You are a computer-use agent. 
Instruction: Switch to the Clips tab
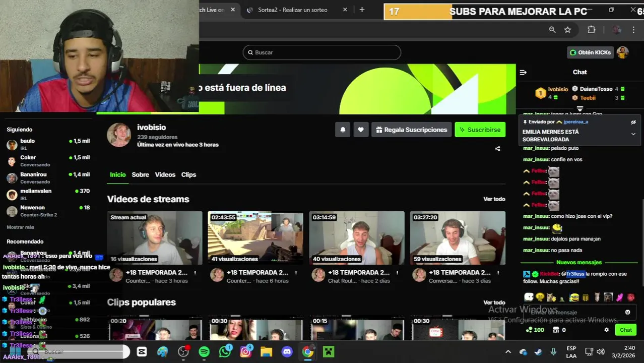[x=188, y=174]
